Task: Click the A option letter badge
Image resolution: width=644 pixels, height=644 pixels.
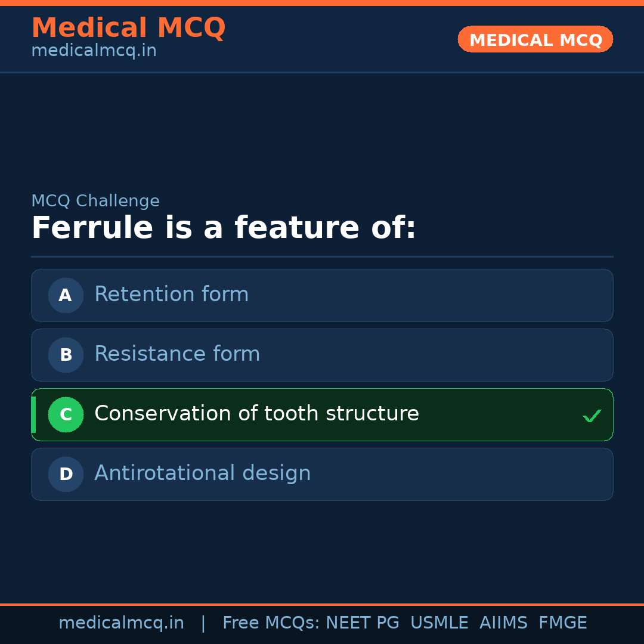Action: (66, 295)
